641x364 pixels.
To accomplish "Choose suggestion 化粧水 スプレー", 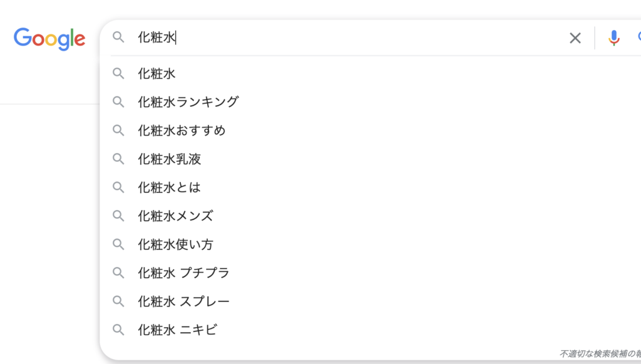I will pos(371,301).
